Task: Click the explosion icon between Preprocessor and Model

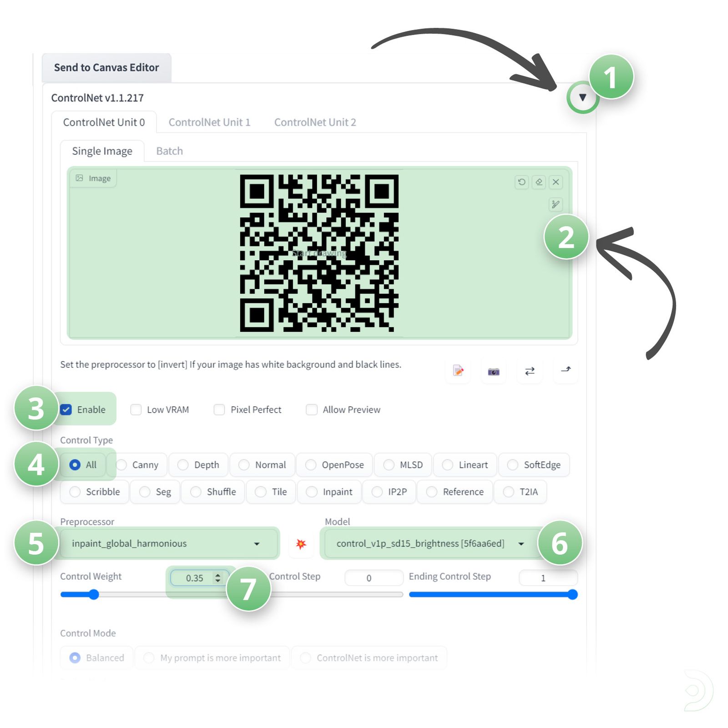Action: coord(301,543)
